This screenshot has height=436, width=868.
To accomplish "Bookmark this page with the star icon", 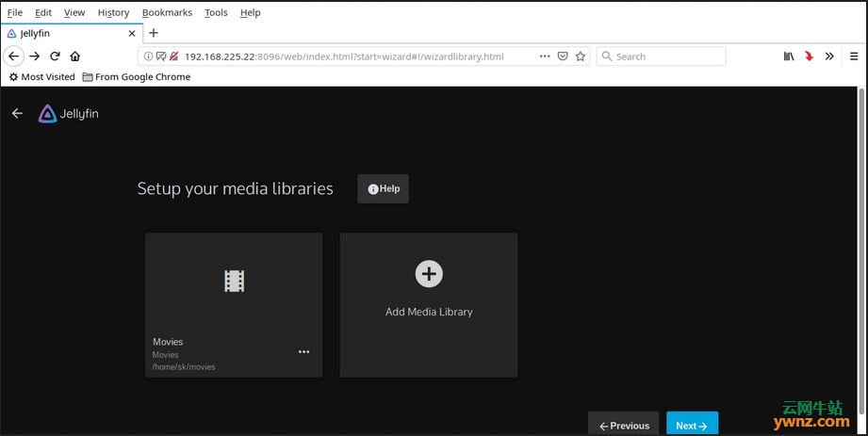I will coord(581,56).
